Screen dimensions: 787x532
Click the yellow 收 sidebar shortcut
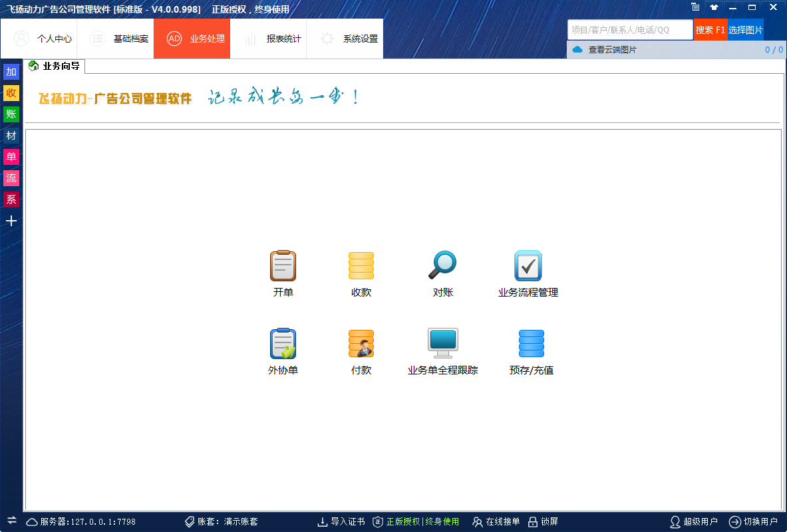coord(11,93)
